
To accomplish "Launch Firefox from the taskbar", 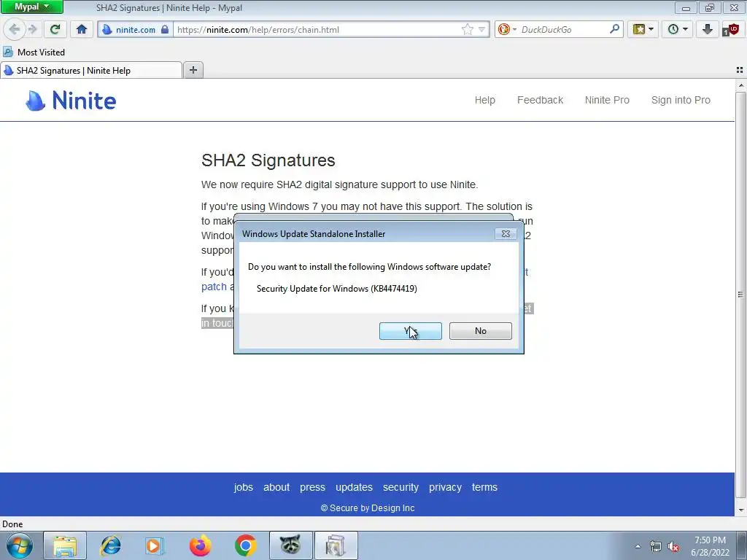I will 200,545.
